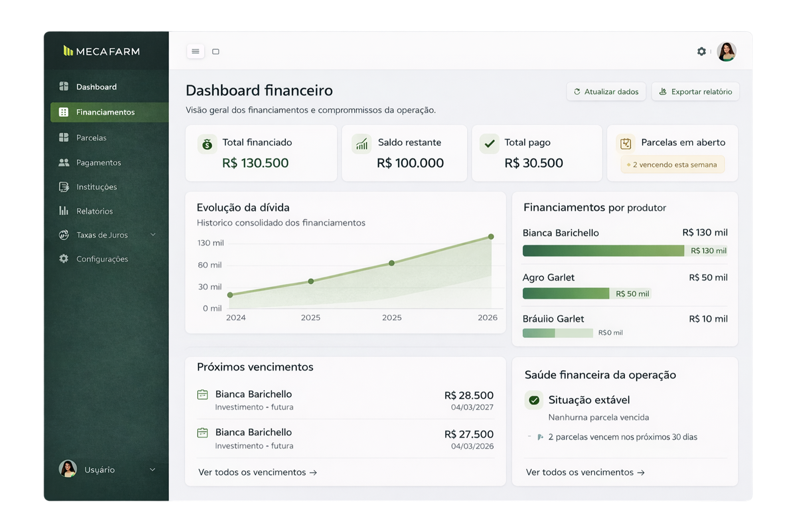The height and width of the screenshot is (532, 798).
Task: Expand the Usuário menu chevron
Action: coord(152,470)
